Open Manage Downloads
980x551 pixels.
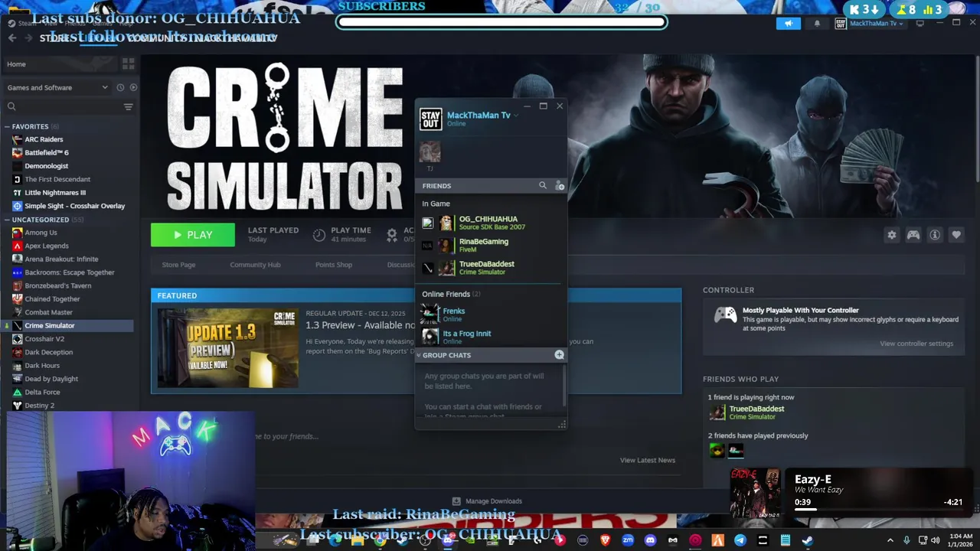click(x=487, y=501)
